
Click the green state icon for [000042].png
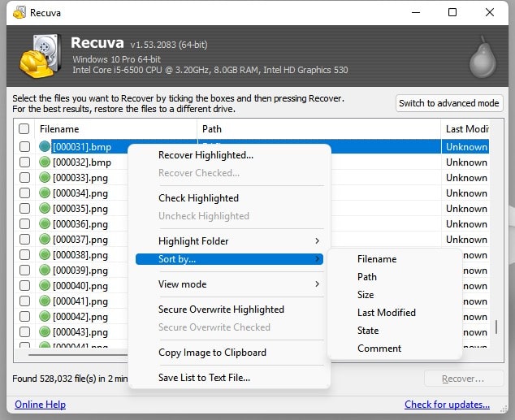click(x=45, y=316)
